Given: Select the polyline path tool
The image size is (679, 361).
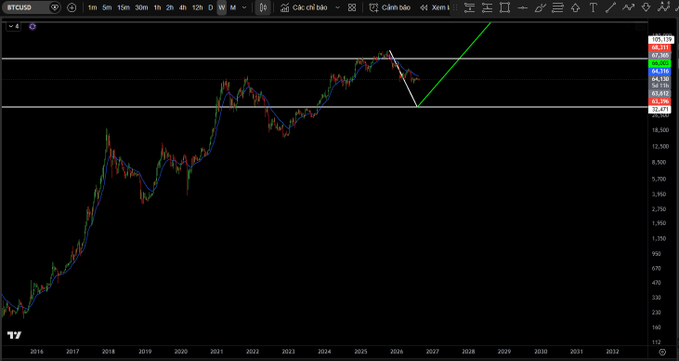Looking at the screenshot, I should [628, 7].
